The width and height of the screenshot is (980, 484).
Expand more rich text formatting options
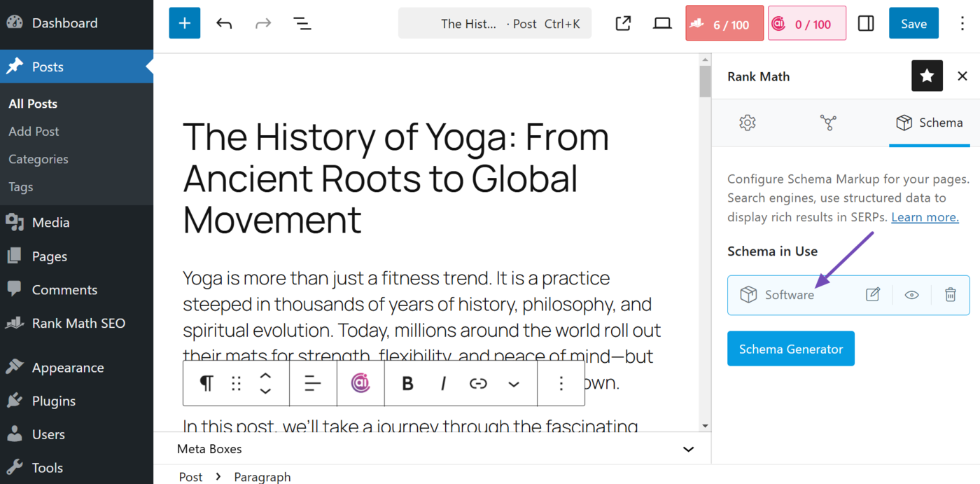514,383
